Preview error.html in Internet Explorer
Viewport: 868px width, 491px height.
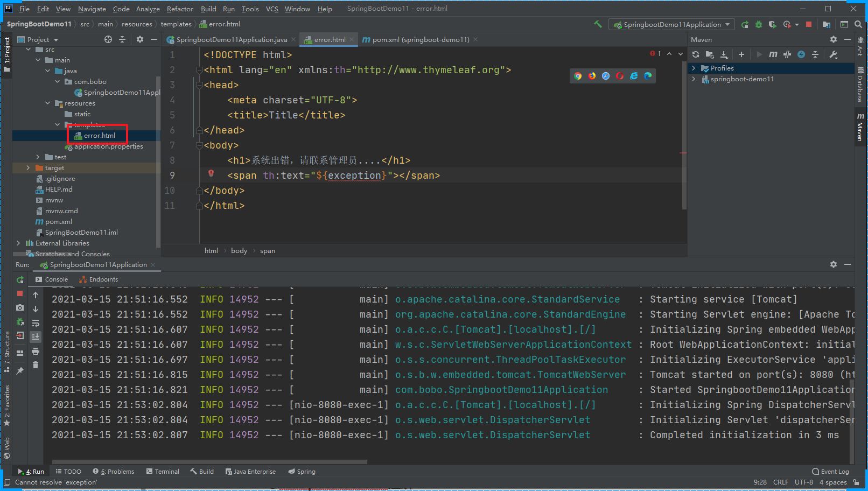click(x=634, y=76)
